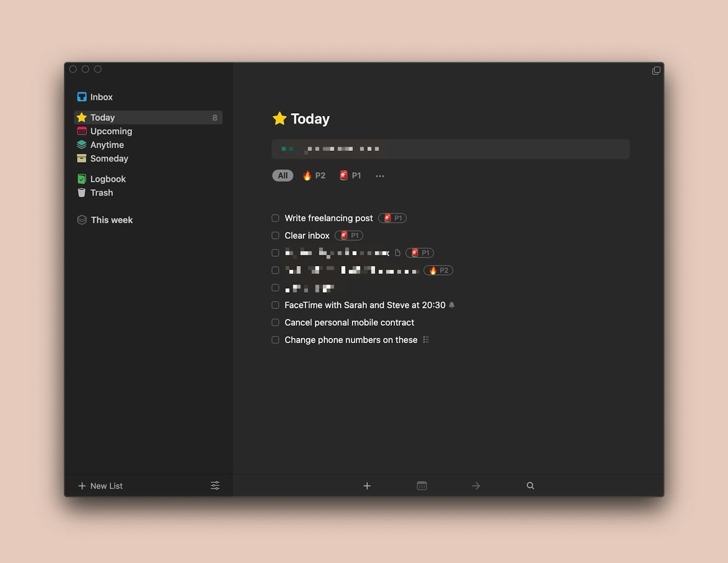Open sidebar filter settings sliders icon
The image size is (728, 563).
click(x=215, y=485)
